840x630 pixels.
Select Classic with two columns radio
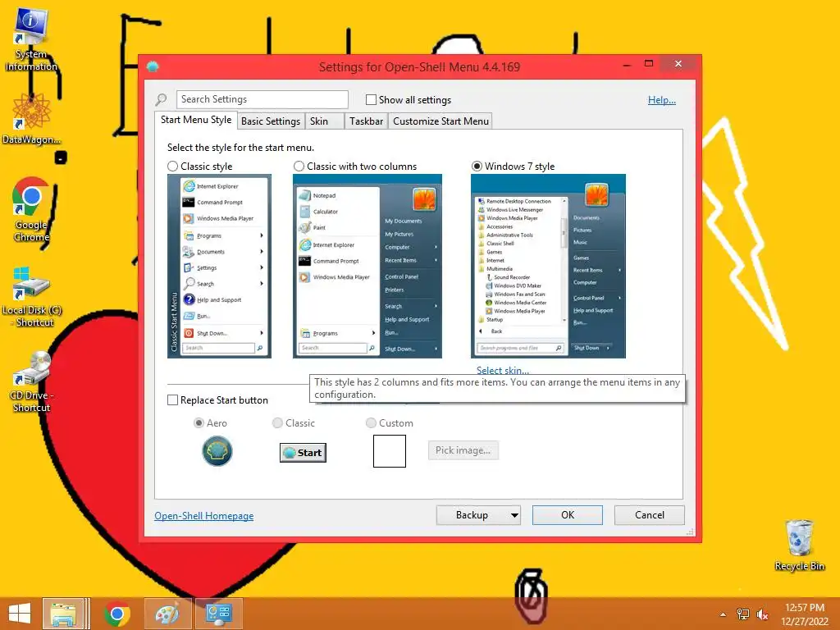tap(299, 166)
